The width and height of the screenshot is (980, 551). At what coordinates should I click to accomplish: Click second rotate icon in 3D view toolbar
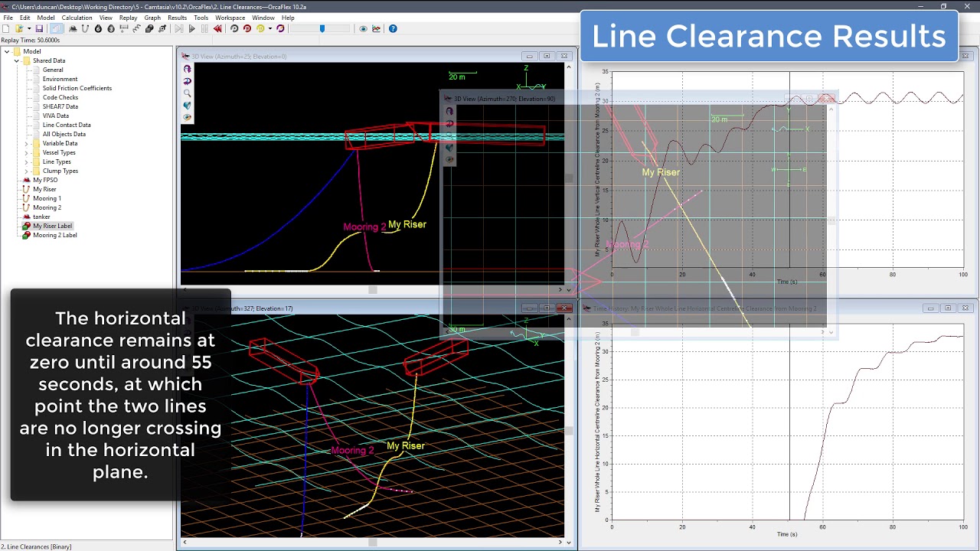(x=187, y=81)
